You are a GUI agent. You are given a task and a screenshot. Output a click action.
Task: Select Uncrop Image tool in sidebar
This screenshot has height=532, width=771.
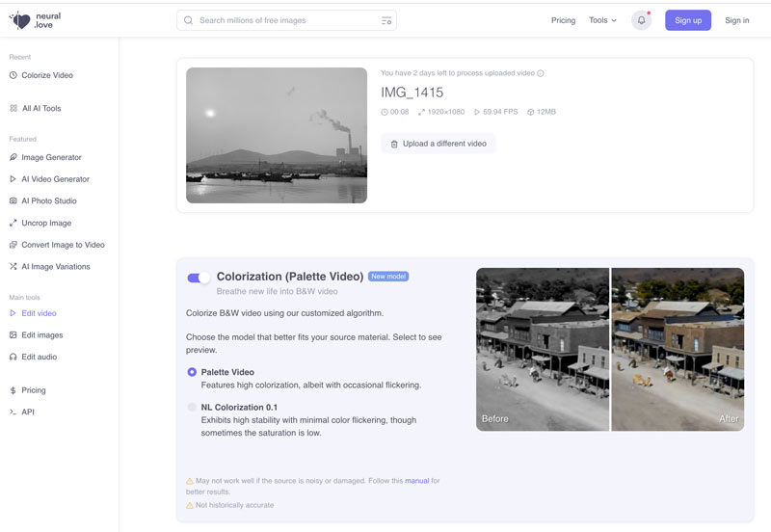pos(46,223)
